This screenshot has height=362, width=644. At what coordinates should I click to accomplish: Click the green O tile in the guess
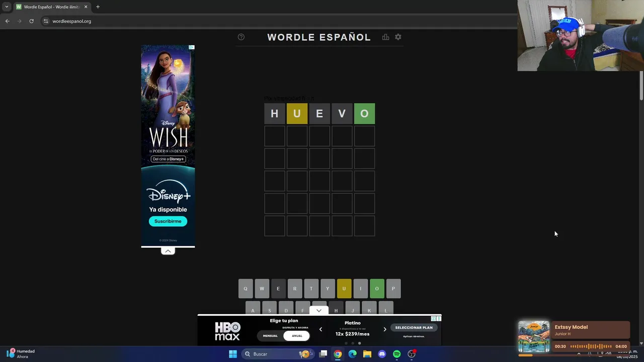click(364, 114)
